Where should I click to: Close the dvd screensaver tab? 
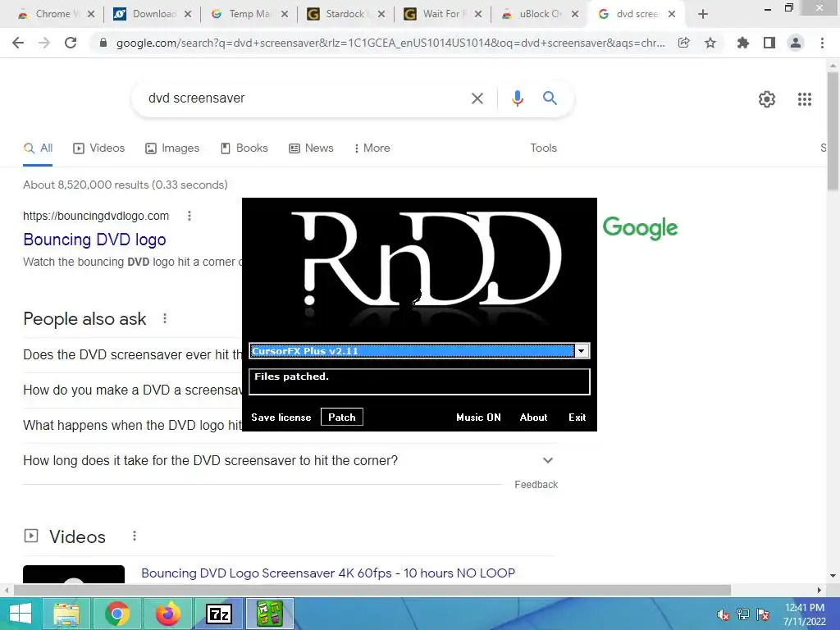(x=672, y=15)
